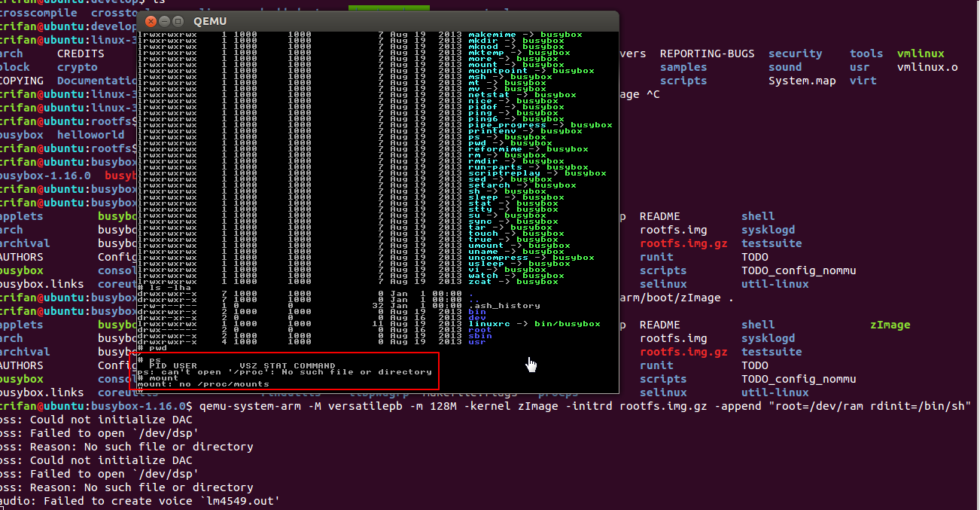The image size is (980, 510).
Task: Click 'CREDITS' in the terminal listing
Action: (x=81, y=53)
